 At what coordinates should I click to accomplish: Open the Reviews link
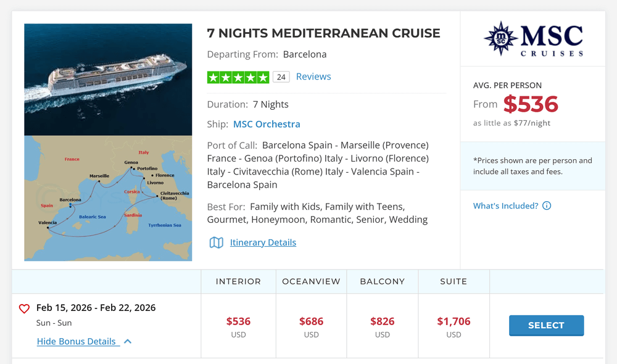tap(313, 77)
